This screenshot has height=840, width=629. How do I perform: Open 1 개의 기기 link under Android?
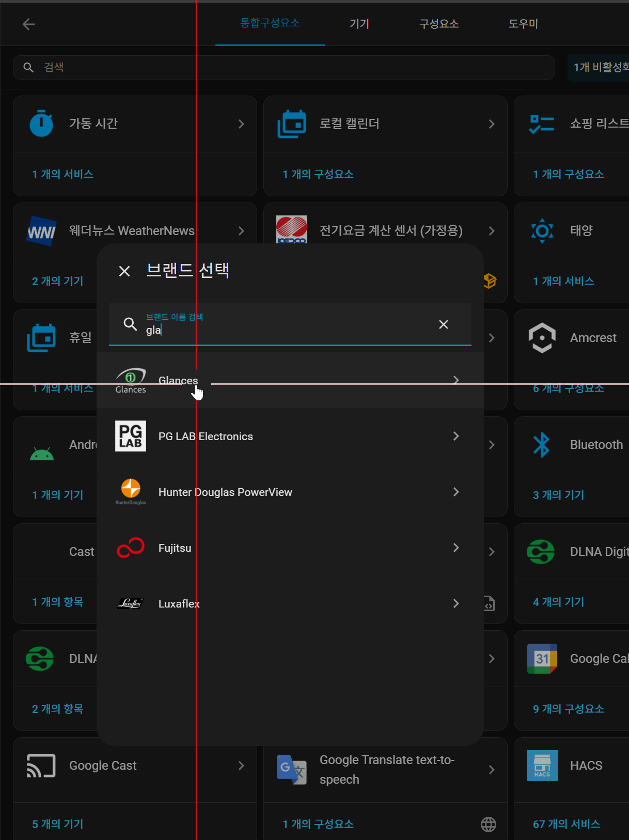(x=57, y=495)
